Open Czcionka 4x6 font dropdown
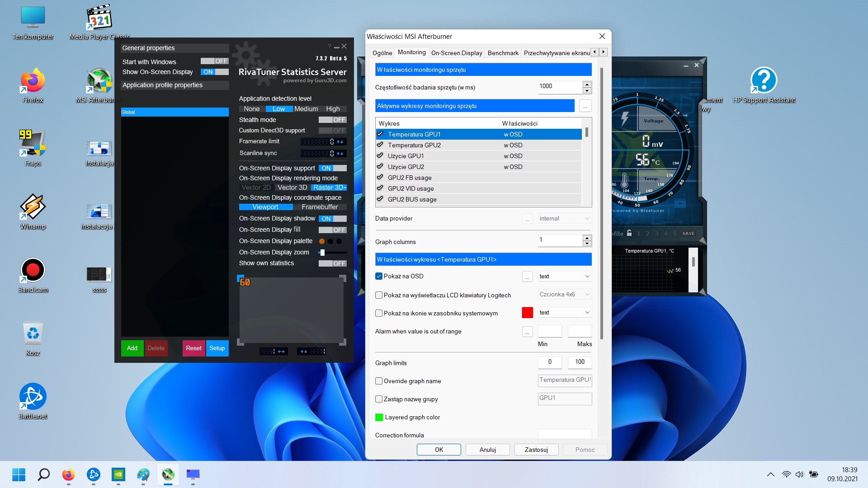868x488 pixels. 565,294
